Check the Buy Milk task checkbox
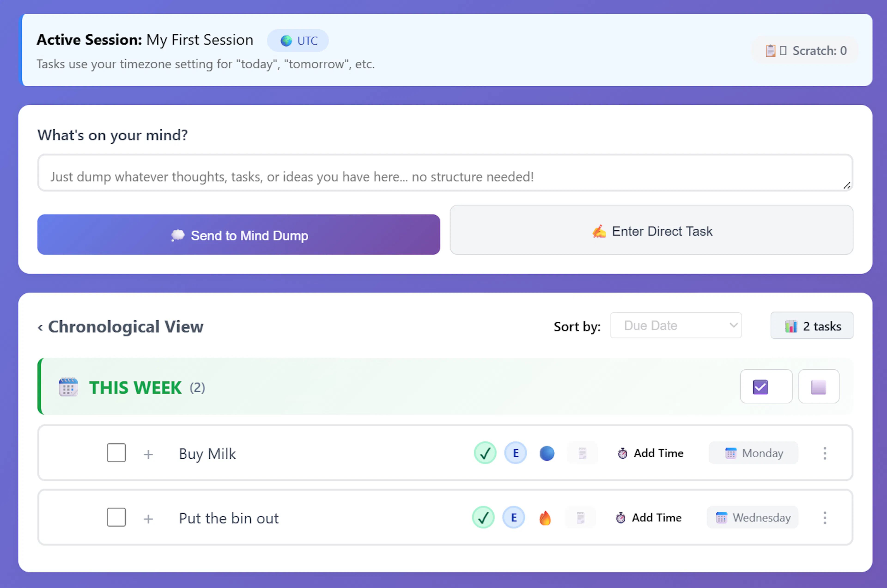 [116, 453]
